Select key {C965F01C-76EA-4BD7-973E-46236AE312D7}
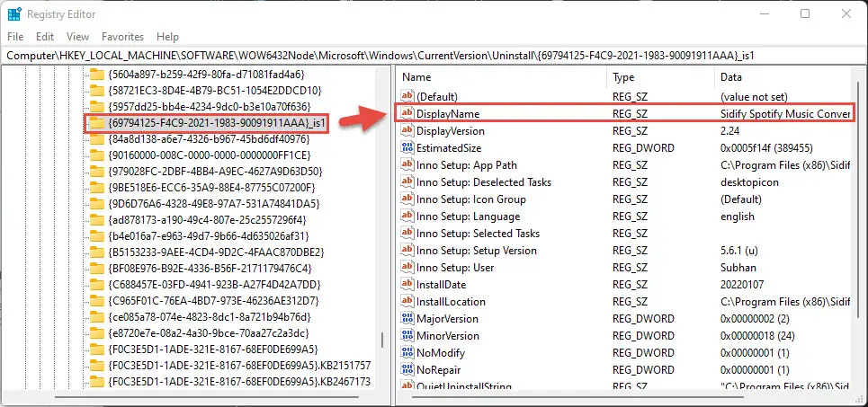The width and height of the screenshot is (868, 407). [x=214, y=301]
